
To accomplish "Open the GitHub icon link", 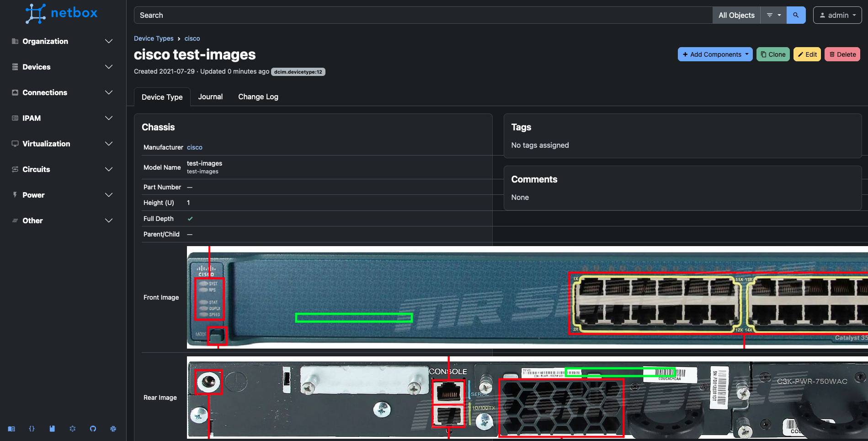I will (x=93, y=429).
